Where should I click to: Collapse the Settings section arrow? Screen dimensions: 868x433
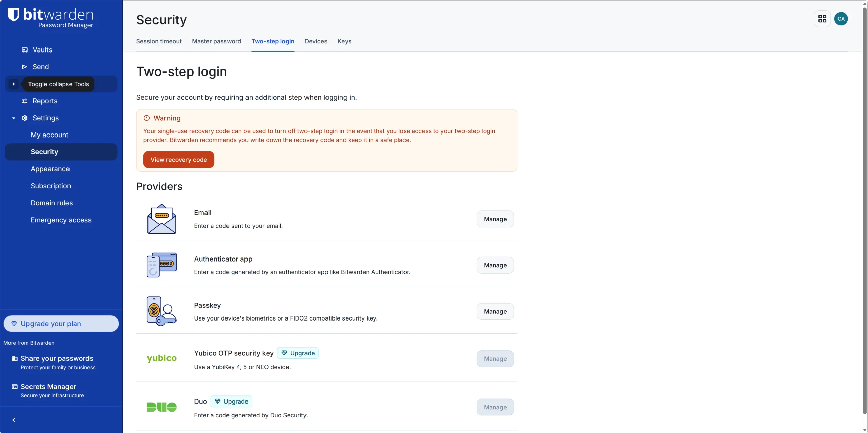(x=14, y=118)
